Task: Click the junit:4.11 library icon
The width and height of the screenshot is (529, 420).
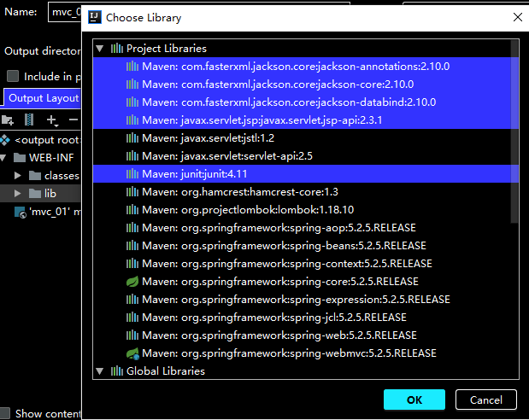Action: (x=132, y=174)
